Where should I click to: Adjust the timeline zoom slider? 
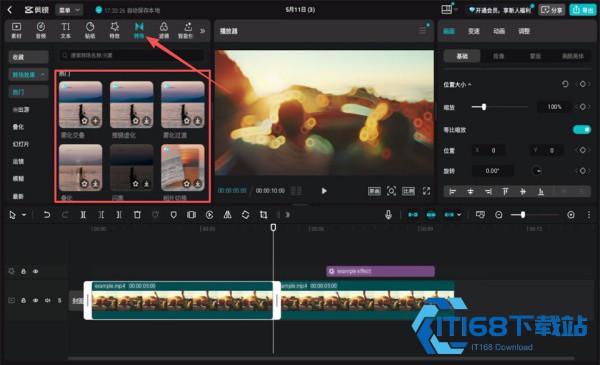pyautogui.click(x=535, y=215)
